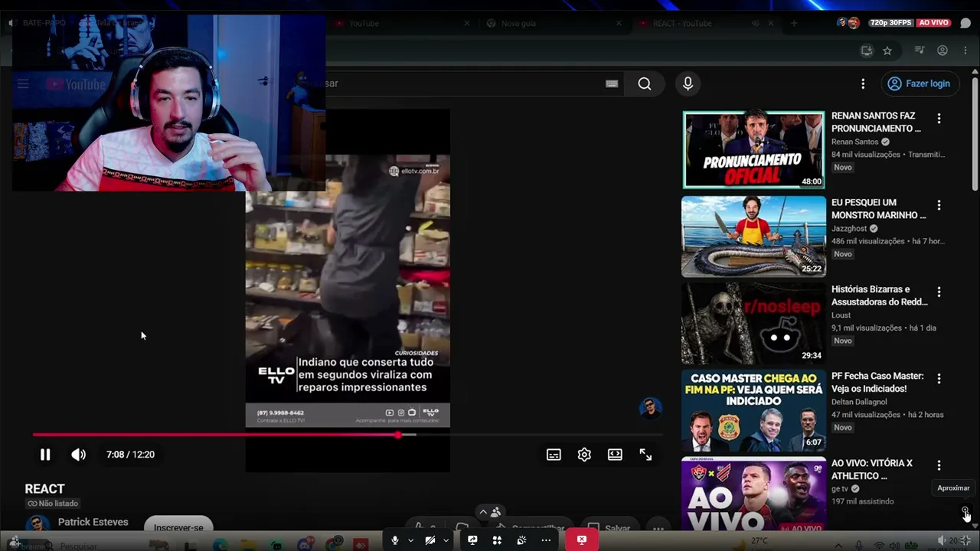The height and width of the screenshot is (551, 980).
Task: Open the stream chat bubble icon
Action: click(x=965, y=23)
